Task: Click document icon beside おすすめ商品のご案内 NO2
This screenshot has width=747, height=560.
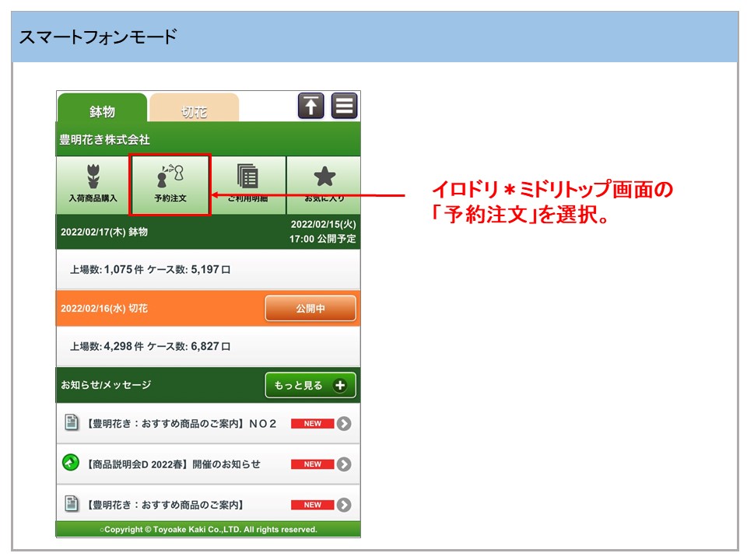Action: pos(71,423)
